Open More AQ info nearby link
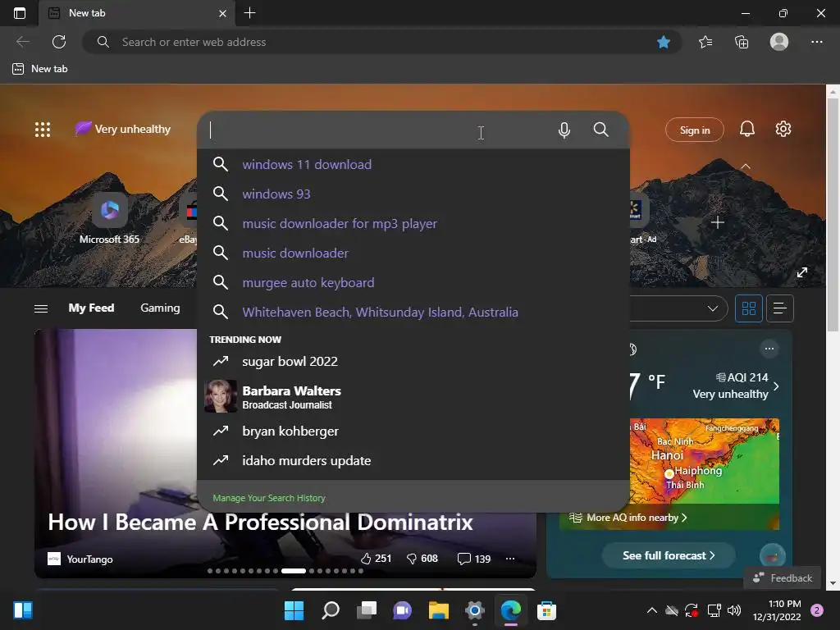Image resolution: width=840 pixels, height=630 pixels. pyautogui.click(x=628, y=518)
